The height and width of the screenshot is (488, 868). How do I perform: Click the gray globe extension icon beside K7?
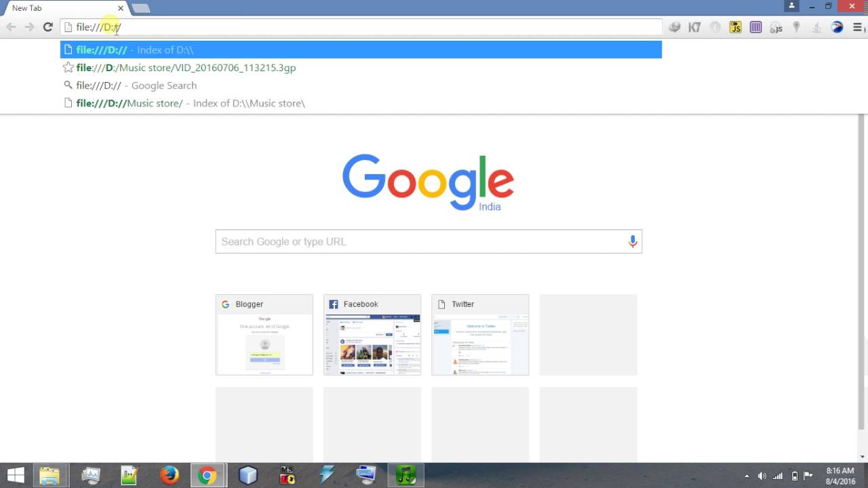pyautogui.click(x=674, y=27)
